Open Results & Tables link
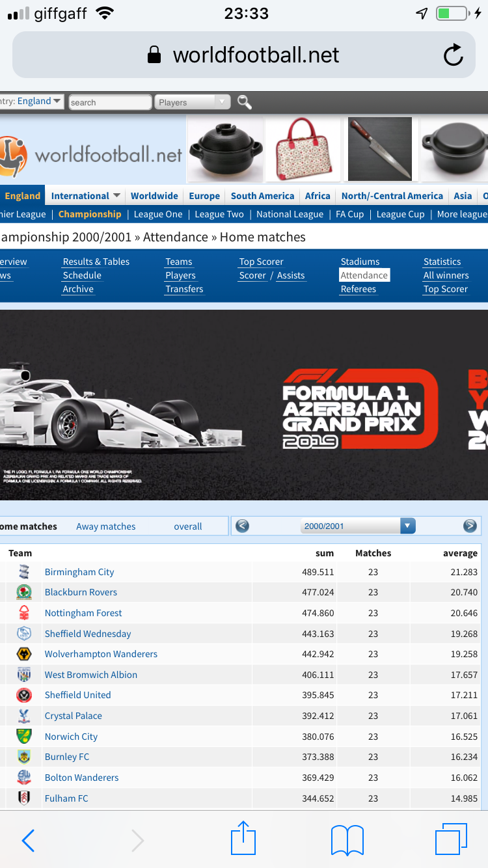 tap(96, 262)
